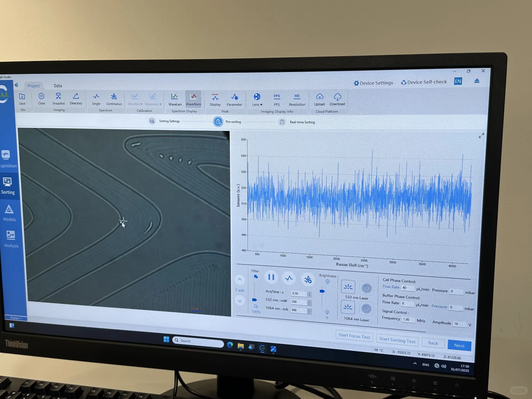Open the Models section in sidebar

[9, 213]
